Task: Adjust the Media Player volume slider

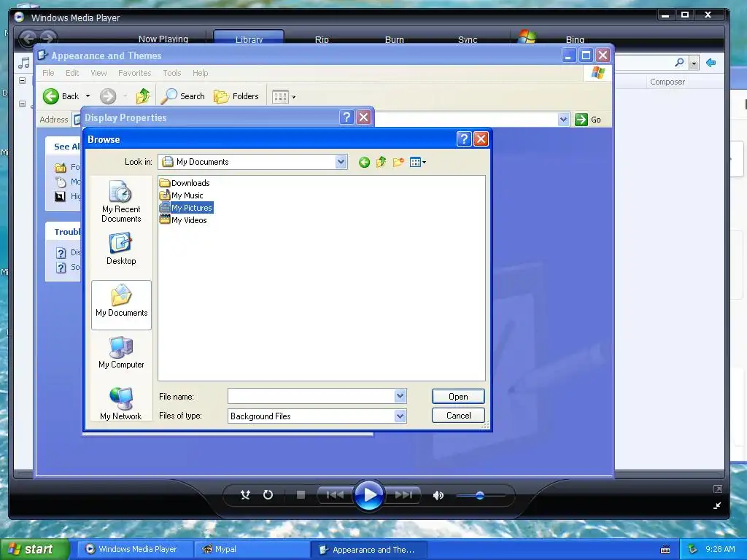Action: (480, 496)
